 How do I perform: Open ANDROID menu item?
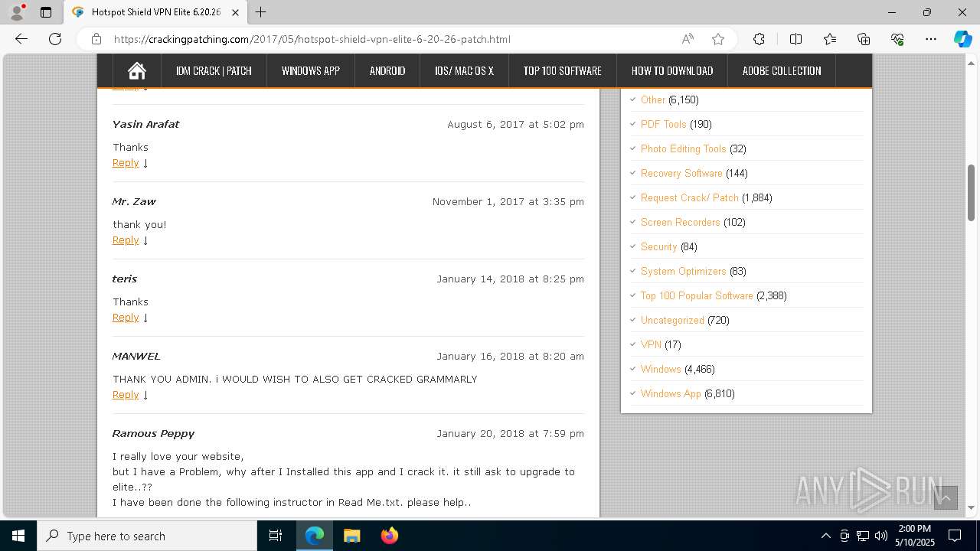[x=387, y=71]
